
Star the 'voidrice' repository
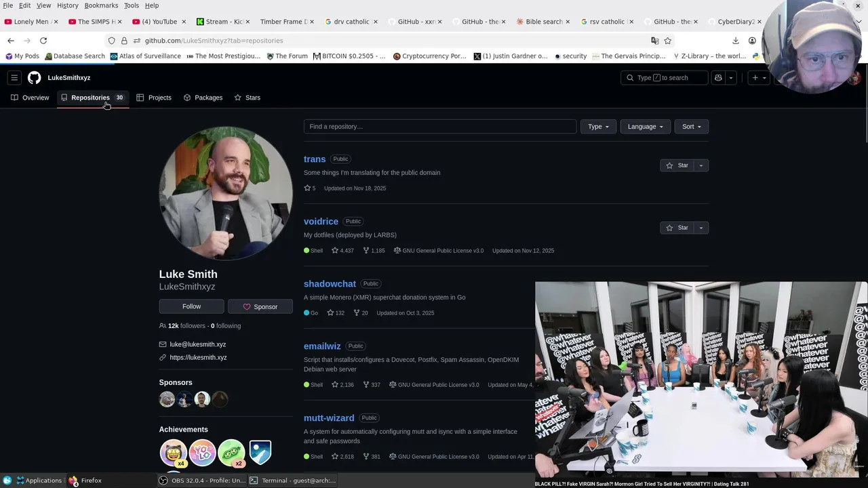pyautogui.click(x=677, y=228)
